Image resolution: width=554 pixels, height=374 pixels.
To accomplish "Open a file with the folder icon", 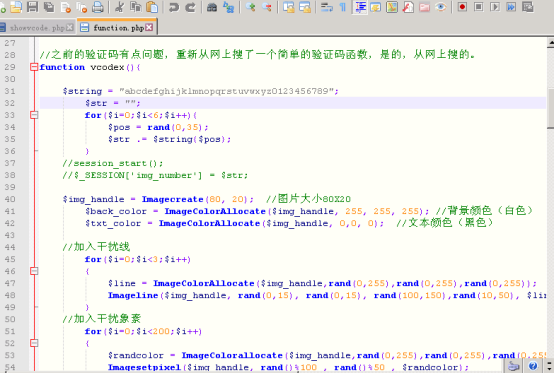I will [16, 7].
